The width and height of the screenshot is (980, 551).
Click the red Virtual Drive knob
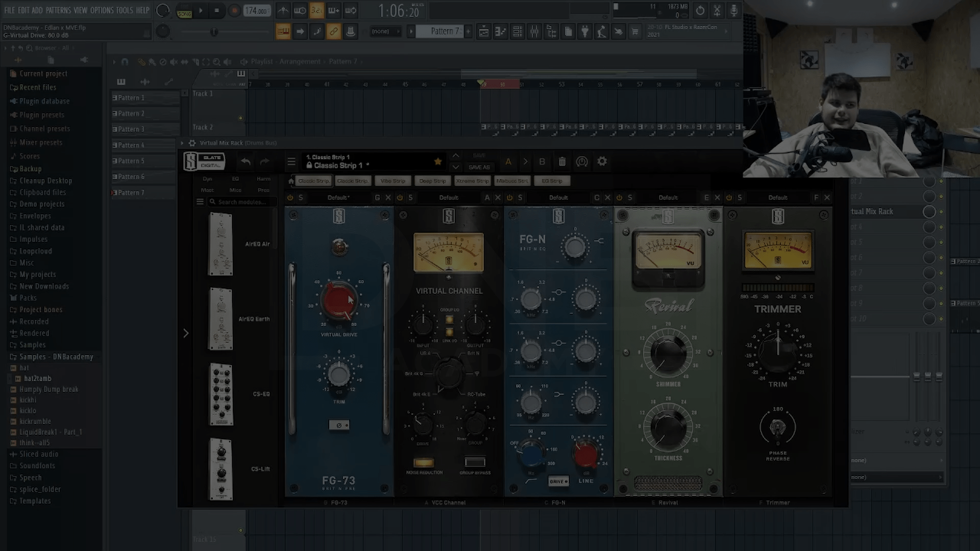(338, 300)
